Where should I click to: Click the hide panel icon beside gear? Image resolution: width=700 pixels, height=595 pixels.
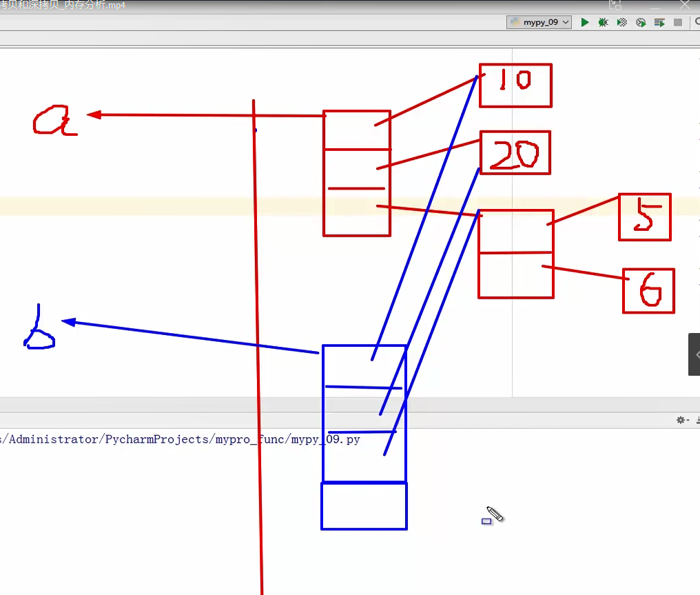(x=697, y=420)
